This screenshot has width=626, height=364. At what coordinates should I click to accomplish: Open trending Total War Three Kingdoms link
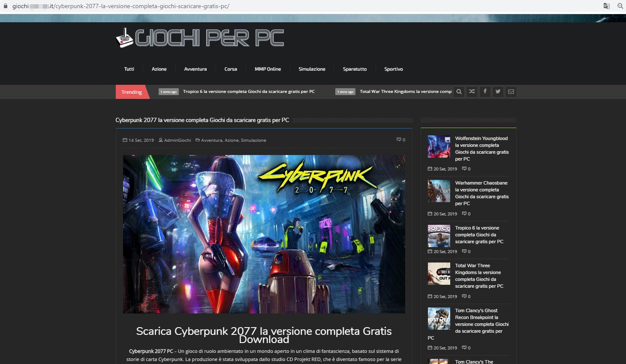coord(406,92)
